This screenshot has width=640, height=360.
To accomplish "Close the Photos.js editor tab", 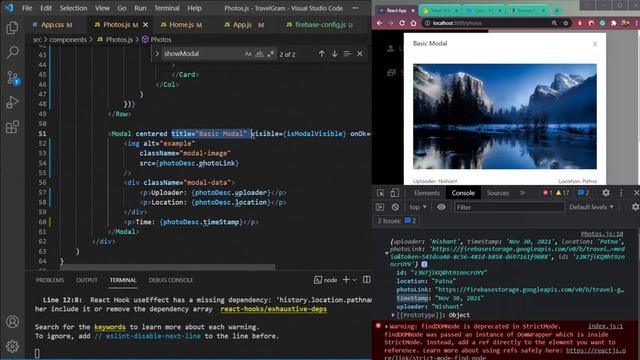I will (145, 25).
